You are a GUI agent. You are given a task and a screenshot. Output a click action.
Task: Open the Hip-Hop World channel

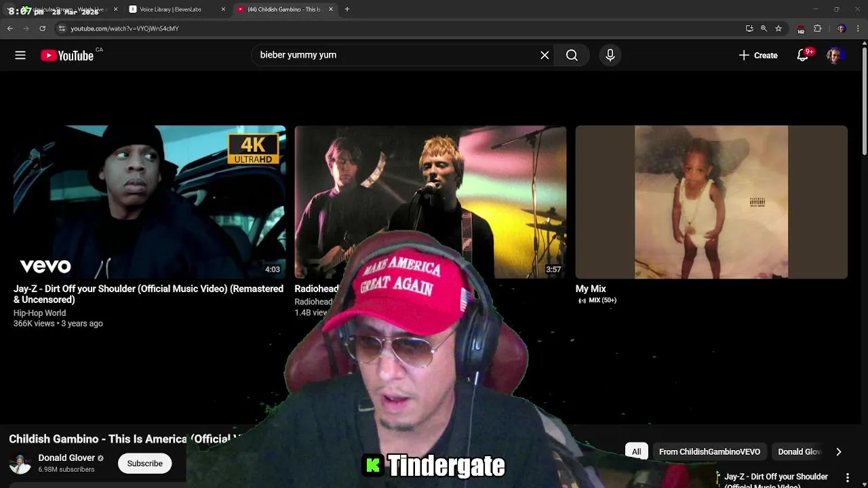(x=39, y=313)
